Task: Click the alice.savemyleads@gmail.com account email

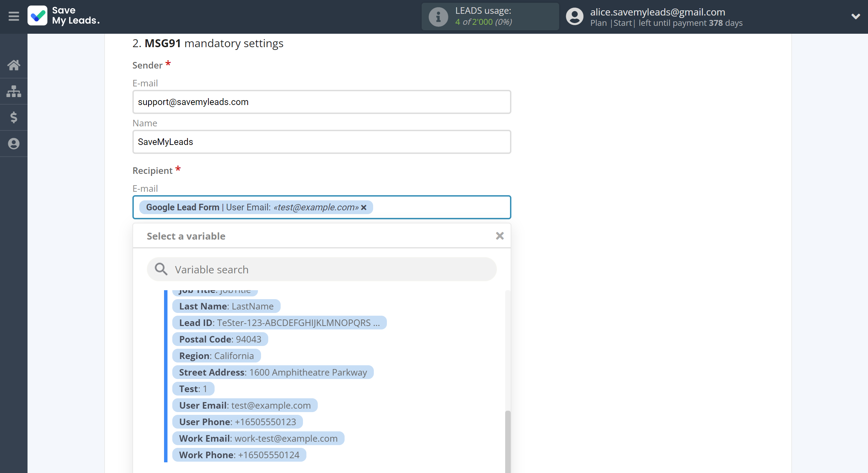Action: (x=658, y=12)
